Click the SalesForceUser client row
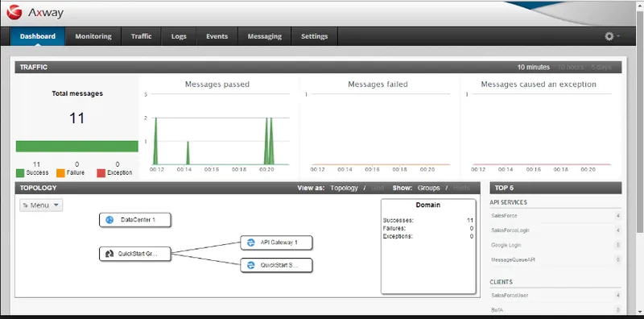 [x=555, y=296]
